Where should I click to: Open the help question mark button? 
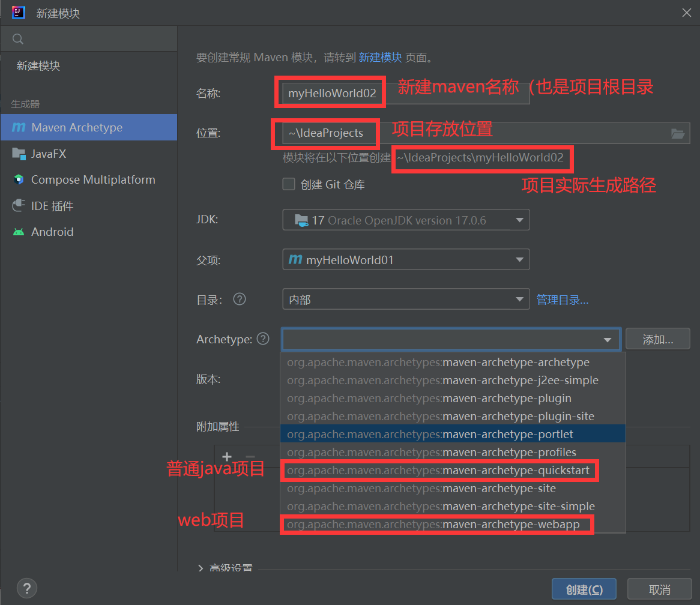click(27, 588)
